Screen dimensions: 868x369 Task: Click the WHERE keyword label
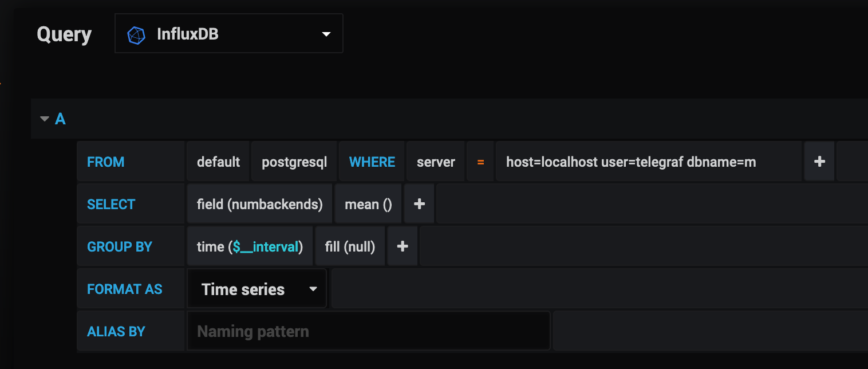(x=372, y=162)
